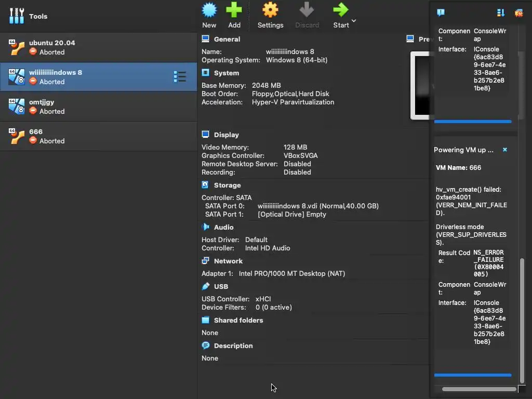532x399 pixels.
Task: Open the General section header
Action: pyautogui.click(x=227, y=39)
